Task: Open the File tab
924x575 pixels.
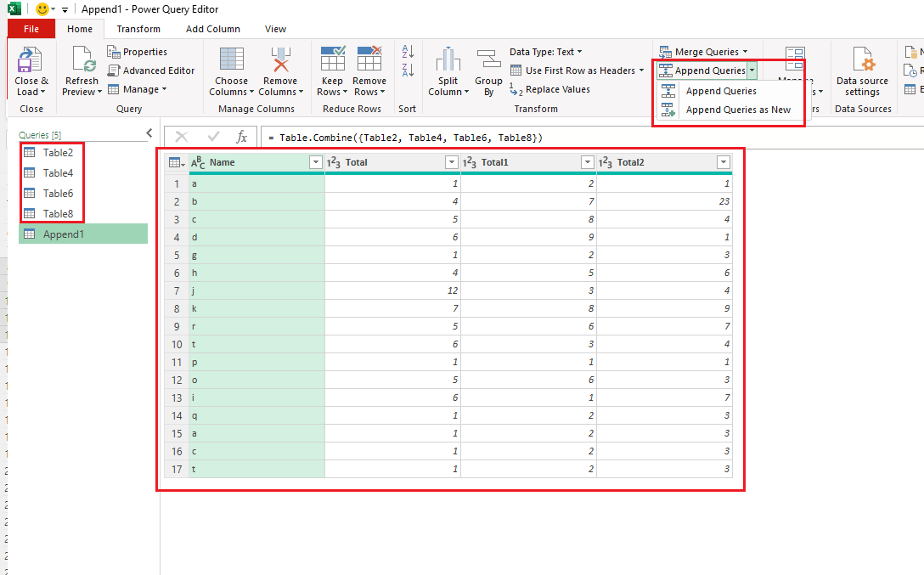Action: pos(31,29)
